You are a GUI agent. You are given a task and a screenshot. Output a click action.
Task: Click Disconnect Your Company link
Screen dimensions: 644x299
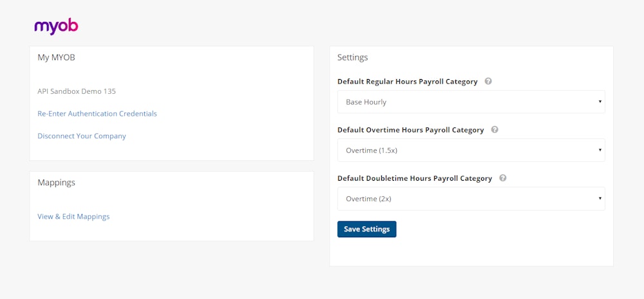coord(82,136)
